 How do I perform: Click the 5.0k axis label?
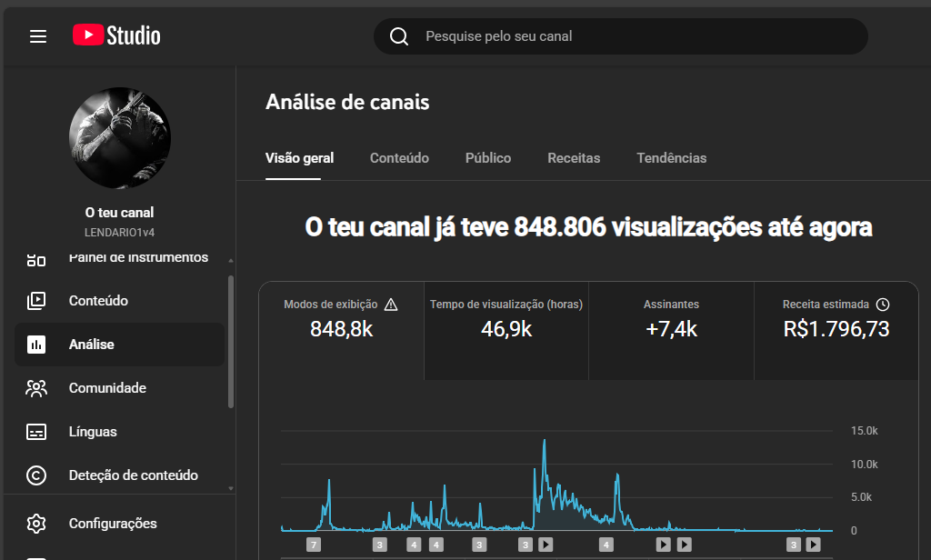pyautogui.click(x=861, y=497)
